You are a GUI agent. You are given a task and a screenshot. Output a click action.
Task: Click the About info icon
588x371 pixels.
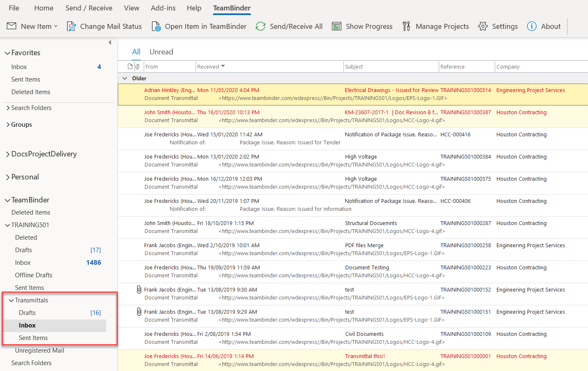pos(532,26)
